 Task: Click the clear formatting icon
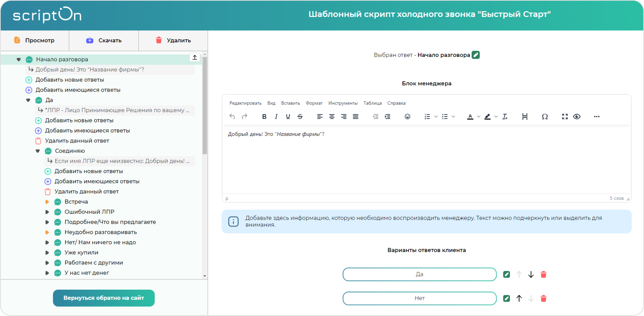click(x=505, y=117)
